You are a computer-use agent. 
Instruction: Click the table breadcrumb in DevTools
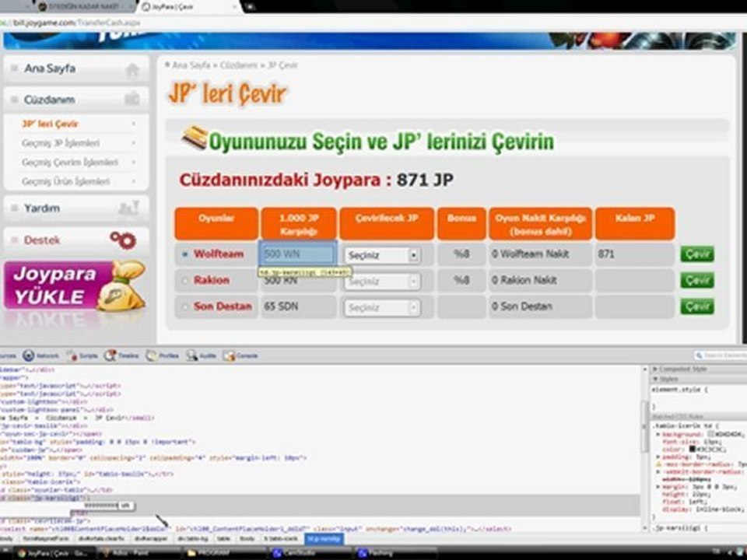pos(223,539)
